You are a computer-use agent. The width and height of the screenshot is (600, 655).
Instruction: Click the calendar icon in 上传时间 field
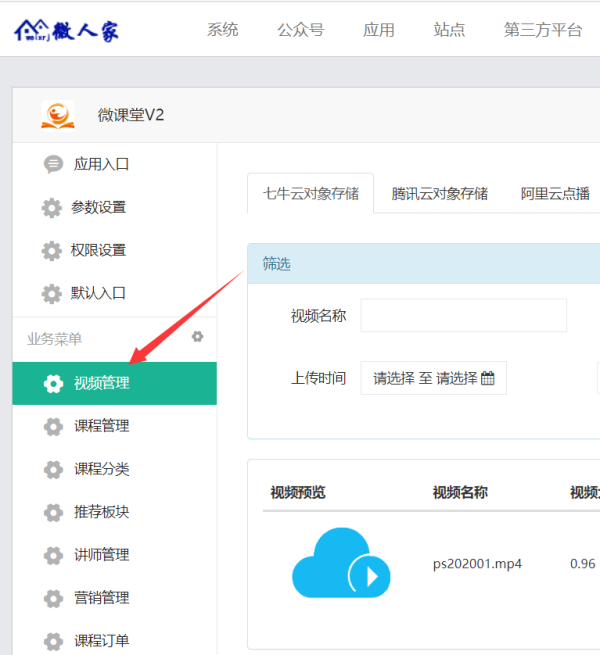tap(488, 378)
